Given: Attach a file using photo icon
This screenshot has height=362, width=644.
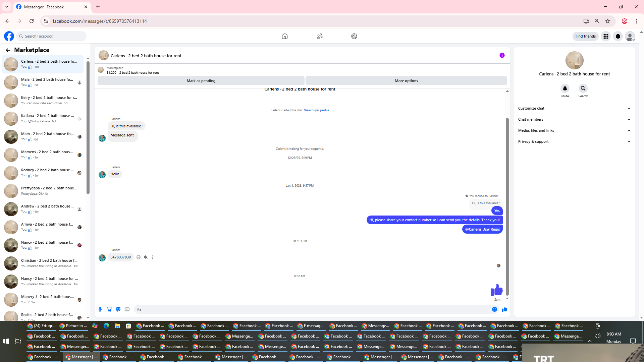Looking at the screenshot, I should point(109,309).
